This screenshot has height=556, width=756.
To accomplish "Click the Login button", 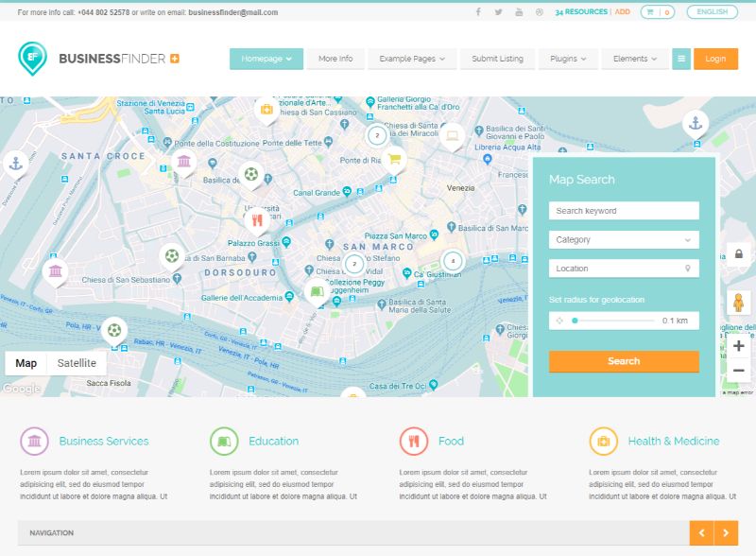I will [x=715, y=58].
